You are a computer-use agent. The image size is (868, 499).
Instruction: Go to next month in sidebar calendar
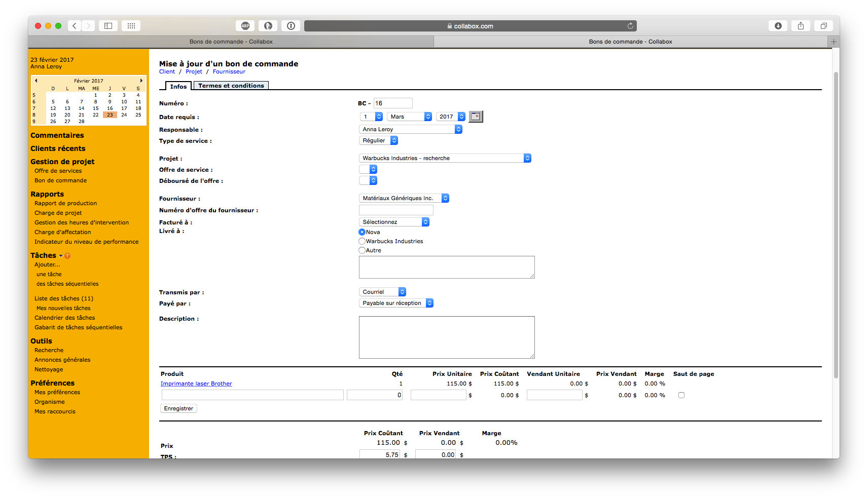coord(141,81)
